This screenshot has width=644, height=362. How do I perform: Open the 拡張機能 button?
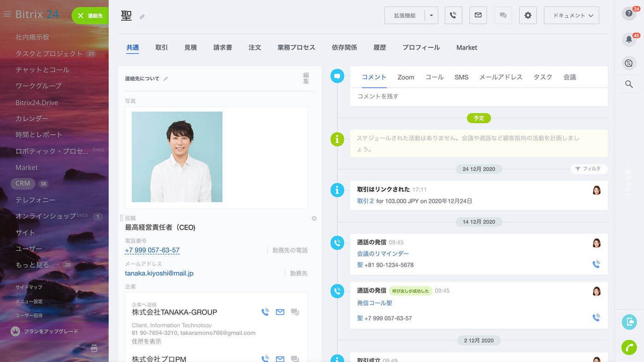pos(404,15)
